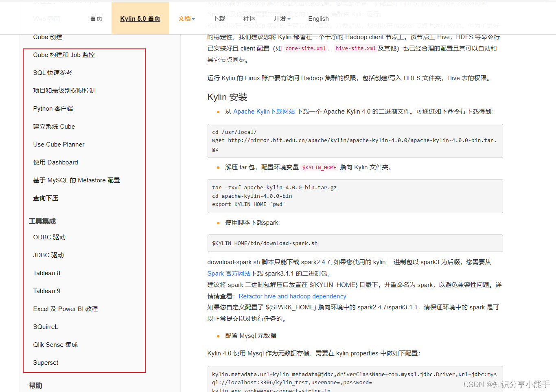Click the download-spark.sh code block

(x=355, y=243)
